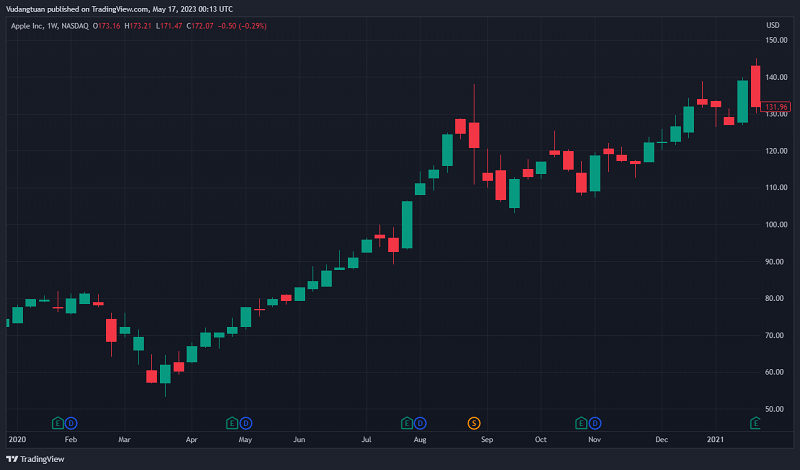The image size is (800, 470).
Task: Open the earnings marker near Feb
Action: (x=57, y=422)
